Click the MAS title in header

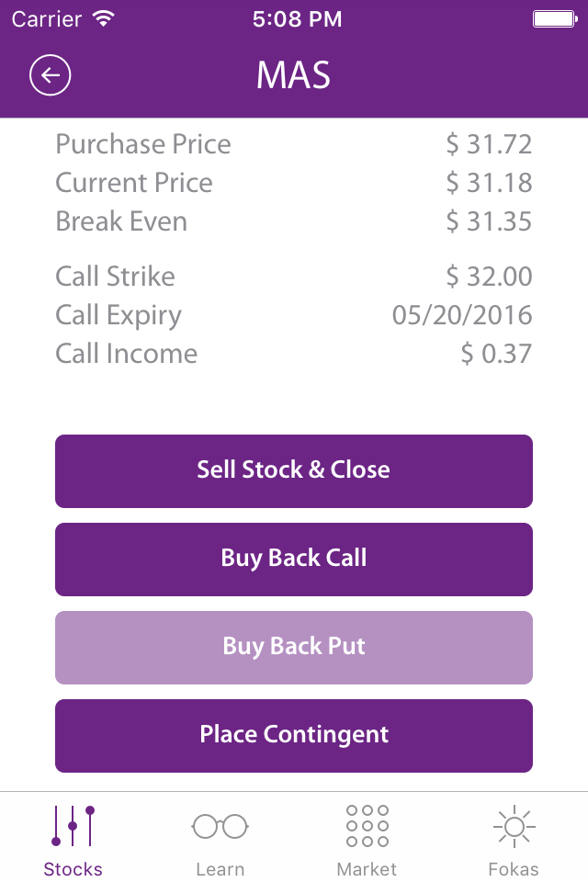pyautogui.click(x=294, y=75)
